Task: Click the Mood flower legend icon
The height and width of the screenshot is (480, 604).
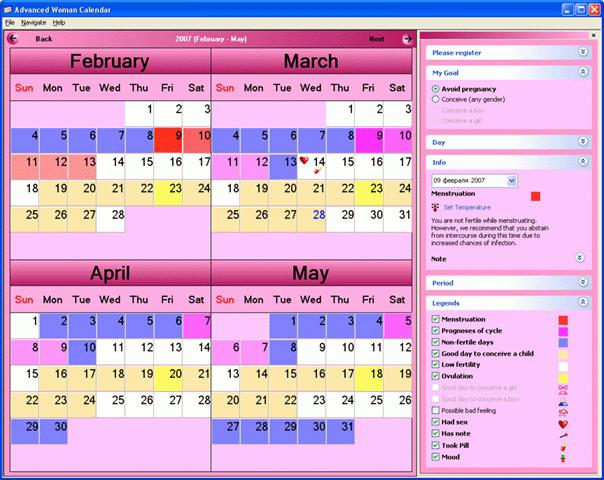Action: point(563,458)
